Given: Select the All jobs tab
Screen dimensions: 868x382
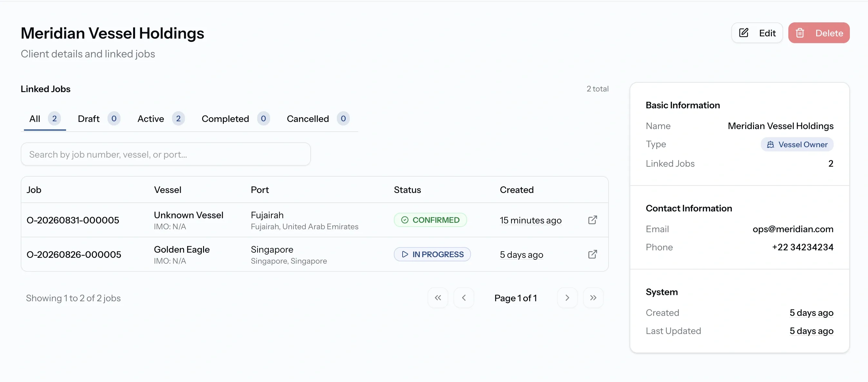Looking at the screenshot, I should [45, 119].
